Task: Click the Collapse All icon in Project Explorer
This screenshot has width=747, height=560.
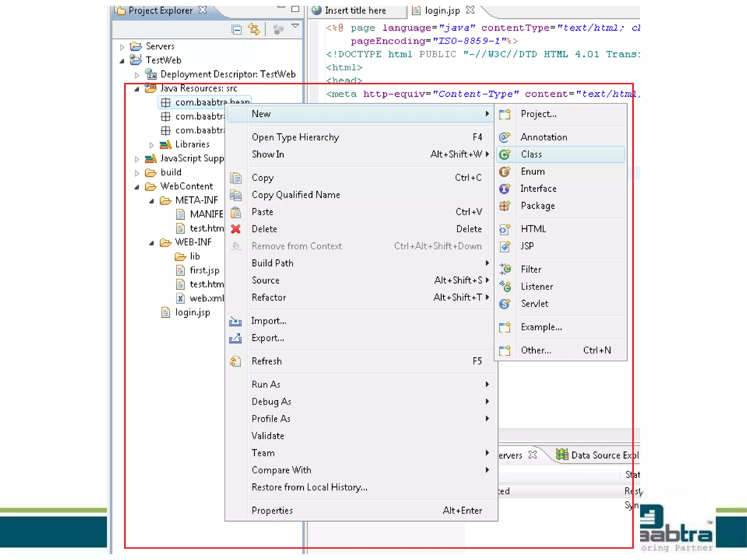Action: [236, 30]
